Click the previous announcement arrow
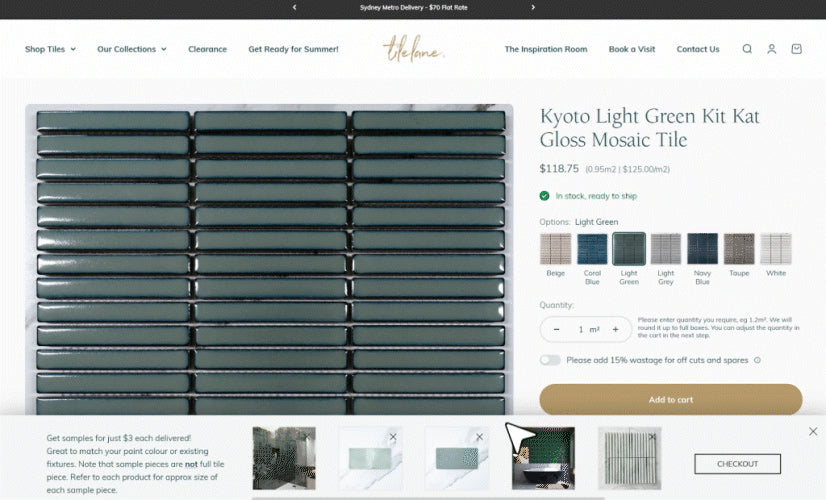This screenshot has width=826, height=500. 294,7
